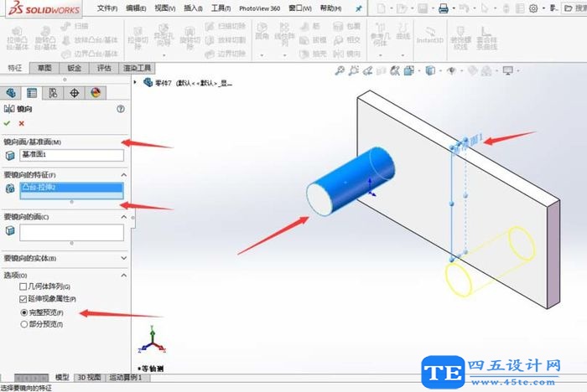Open the DimXpertManager crosshair tab
This screenshot has width=587, height=392.
point(74,93)
